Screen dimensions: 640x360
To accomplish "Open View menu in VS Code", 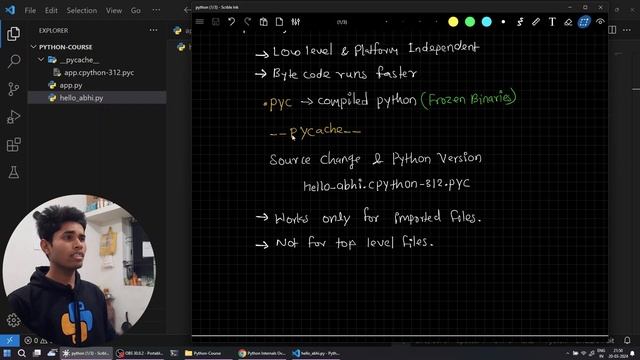I will (114, 11).
